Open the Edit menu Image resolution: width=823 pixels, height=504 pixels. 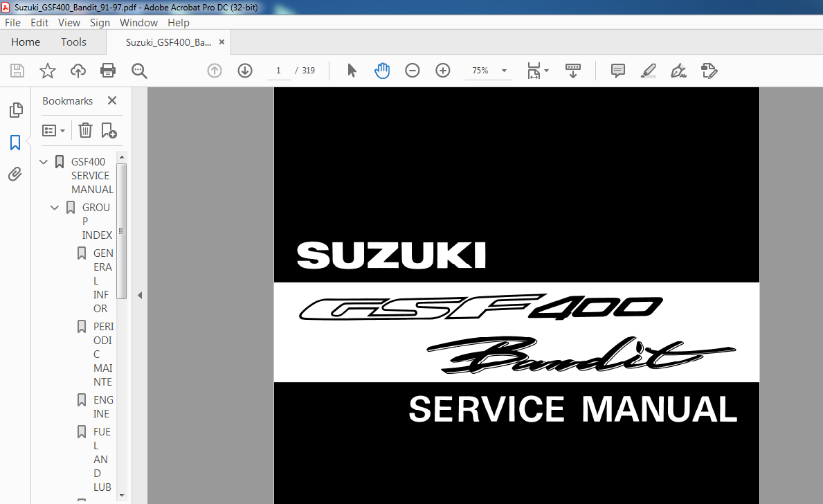click(x=39, y=23)
